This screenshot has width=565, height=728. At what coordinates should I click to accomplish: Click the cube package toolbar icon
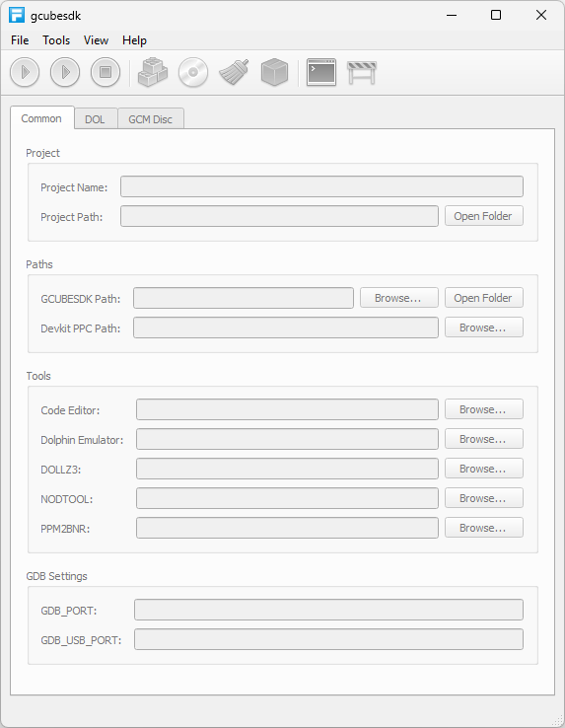274,72
